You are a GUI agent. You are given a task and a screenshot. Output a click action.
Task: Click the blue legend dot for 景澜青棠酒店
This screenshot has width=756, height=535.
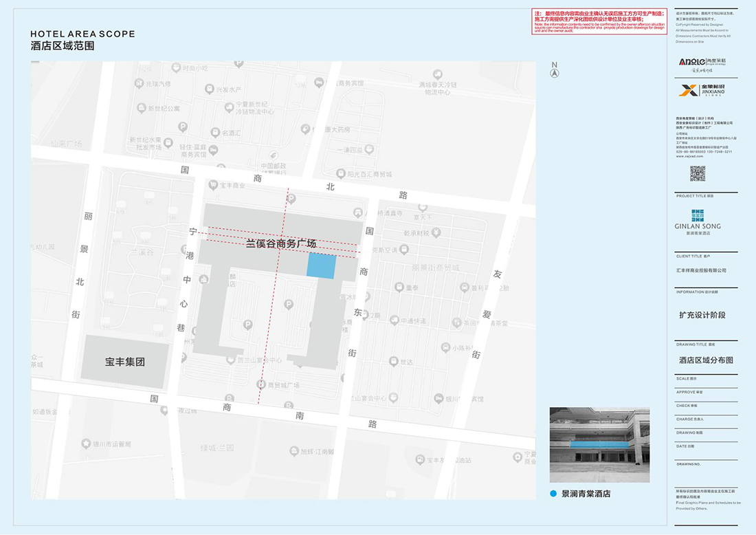[x=553, y=494]
